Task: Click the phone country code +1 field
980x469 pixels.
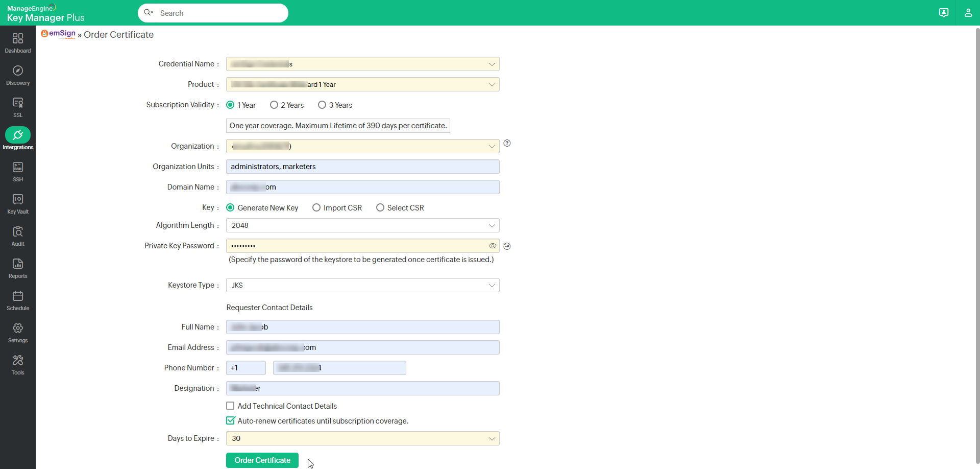Action: pos(246,368)
